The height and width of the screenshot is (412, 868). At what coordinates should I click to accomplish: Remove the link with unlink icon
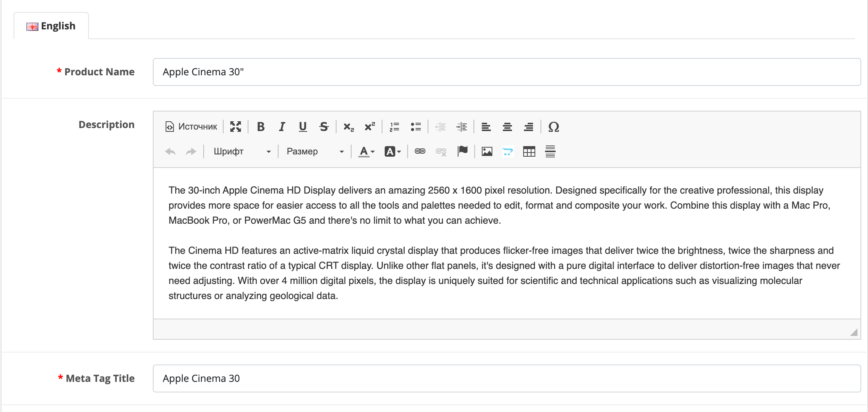click(441, 151)
